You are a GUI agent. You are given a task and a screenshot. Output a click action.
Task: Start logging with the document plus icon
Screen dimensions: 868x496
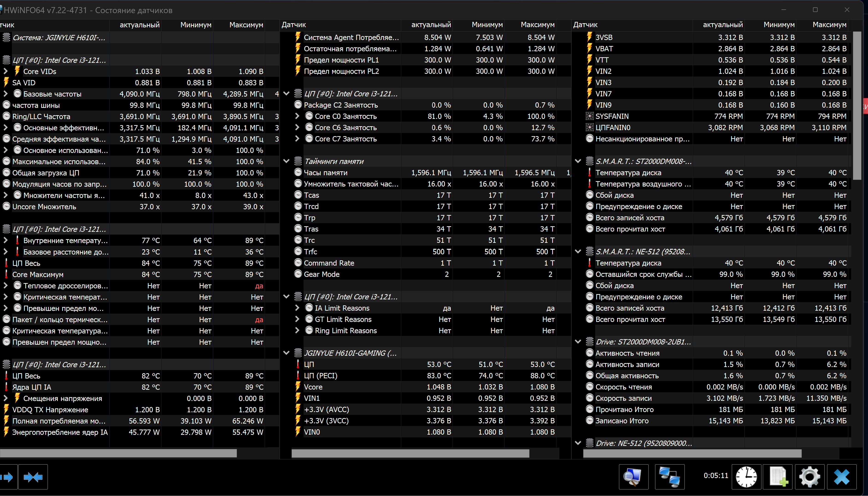(778, 477)
